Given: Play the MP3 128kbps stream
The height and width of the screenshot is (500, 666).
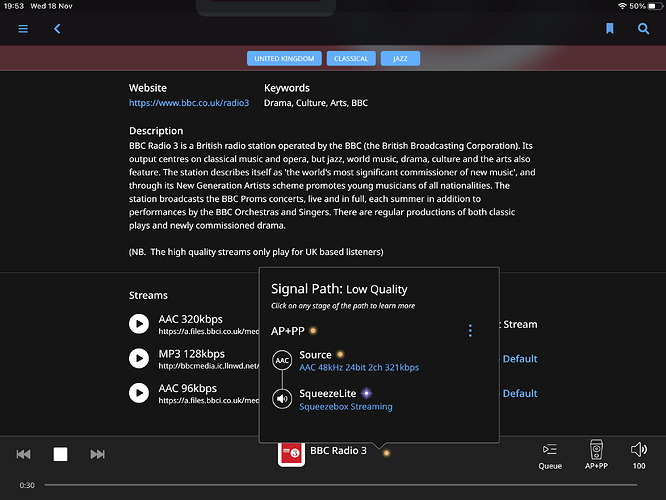Looking at the screenshot, I should pyautogui.click(x=139, y=359).
